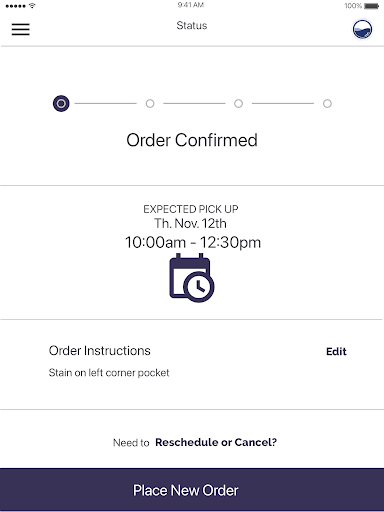
Task: Select the filled first progress step
Action: 61,104
